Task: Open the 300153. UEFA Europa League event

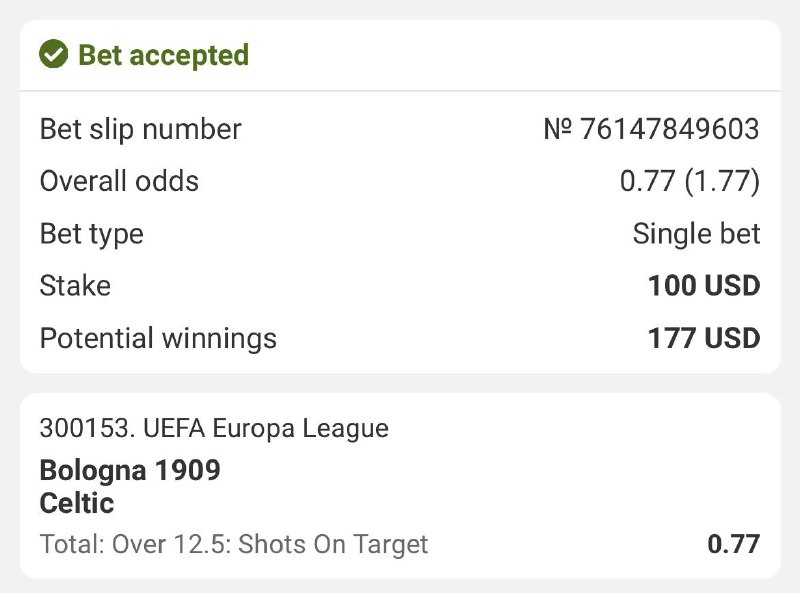Action: tap(214, 429)
